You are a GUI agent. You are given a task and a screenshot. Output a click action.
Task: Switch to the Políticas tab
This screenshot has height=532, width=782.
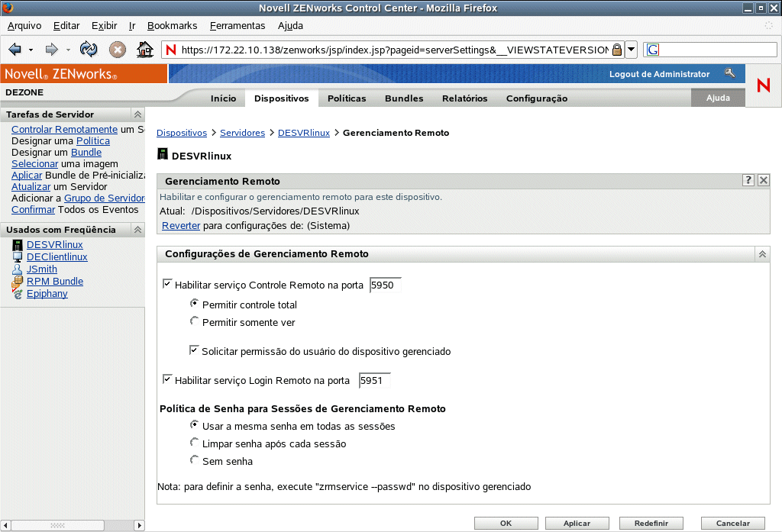347,98
